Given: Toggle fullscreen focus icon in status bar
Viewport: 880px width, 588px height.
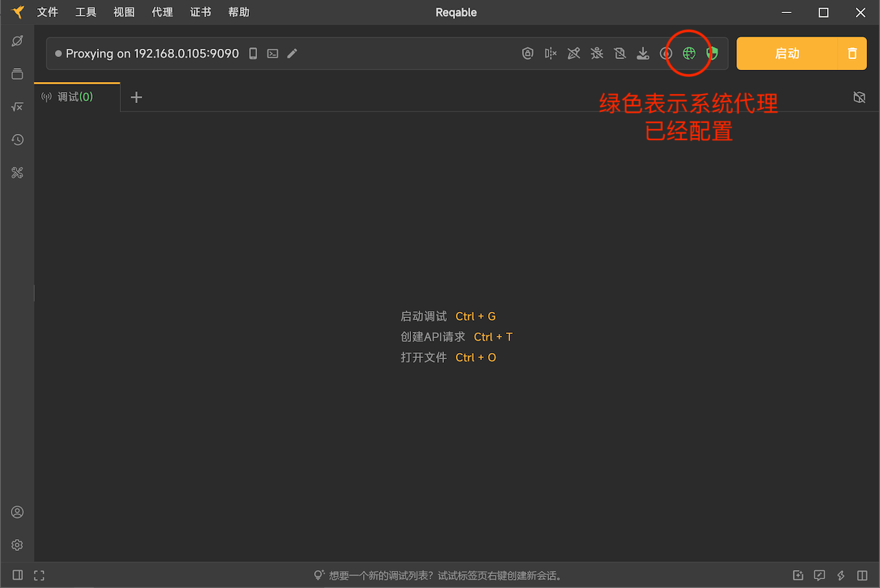Looking at the screenshot, I should click(39, 576).
